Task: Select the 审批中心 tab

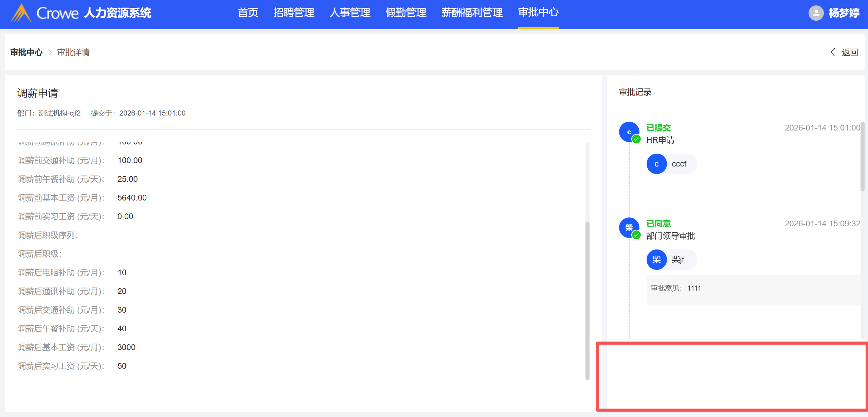Action: (538, 13)
